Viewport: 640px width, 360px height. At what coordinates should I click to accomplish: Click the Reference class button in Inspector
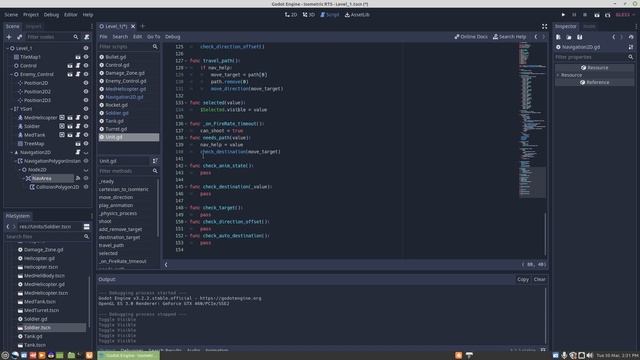[594, 82]
